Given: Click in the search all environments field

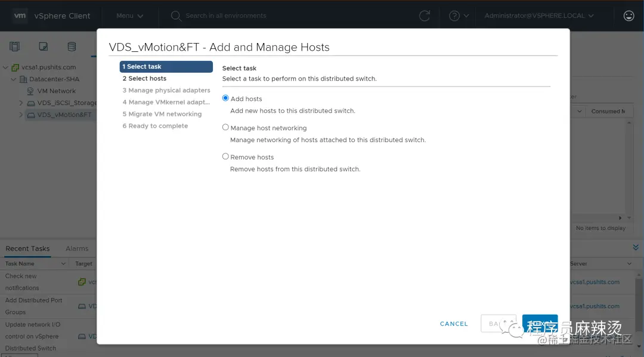Looking at the screenshot, I should point(287,16).
